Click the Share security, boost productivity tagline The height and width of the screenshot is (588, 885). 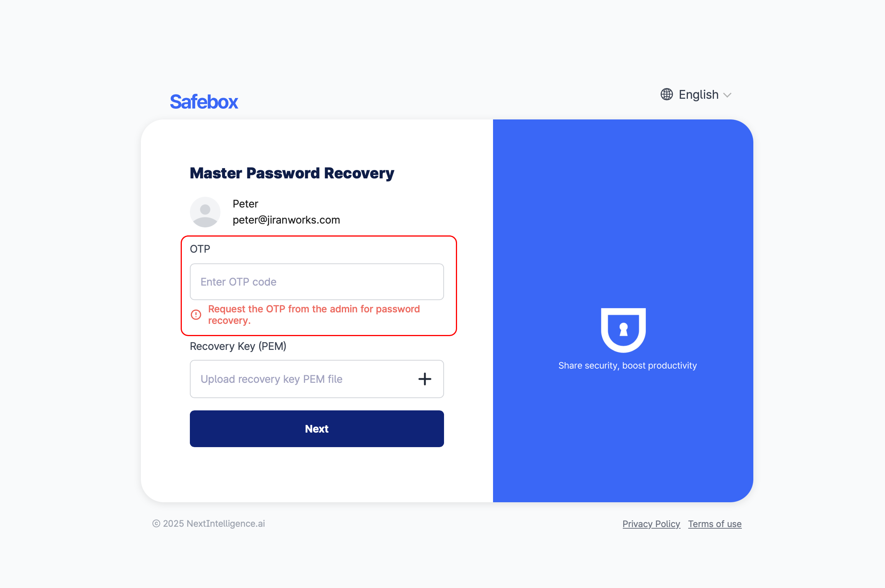pyautogui.click(x=627, y=366)
